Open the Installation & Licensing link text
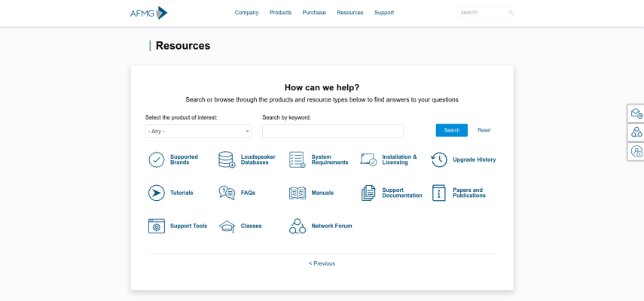This screenshot has width=644, height=301. [x=399, y=160]
